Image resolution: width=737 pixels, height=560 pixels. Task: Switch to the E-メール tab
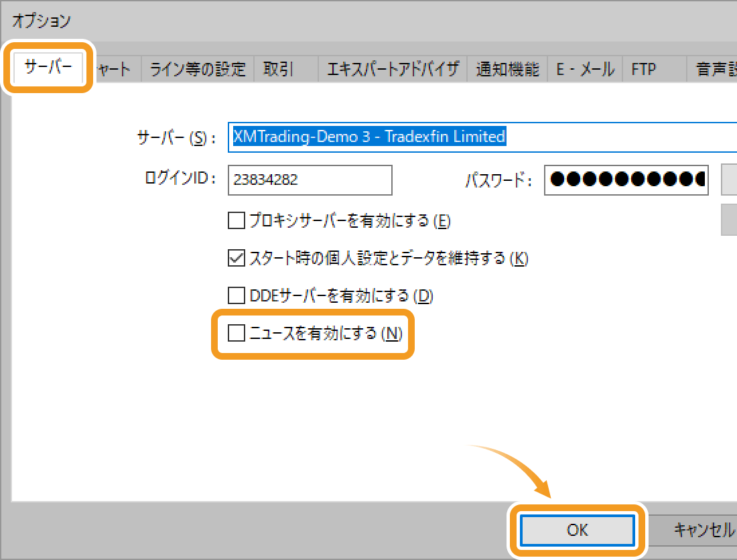coord(585,69)
